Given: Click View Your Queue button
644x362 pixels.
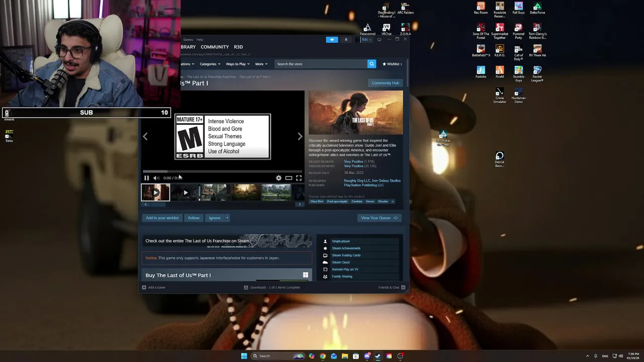Looking at the screenshot, I should [x=379, y=218].
